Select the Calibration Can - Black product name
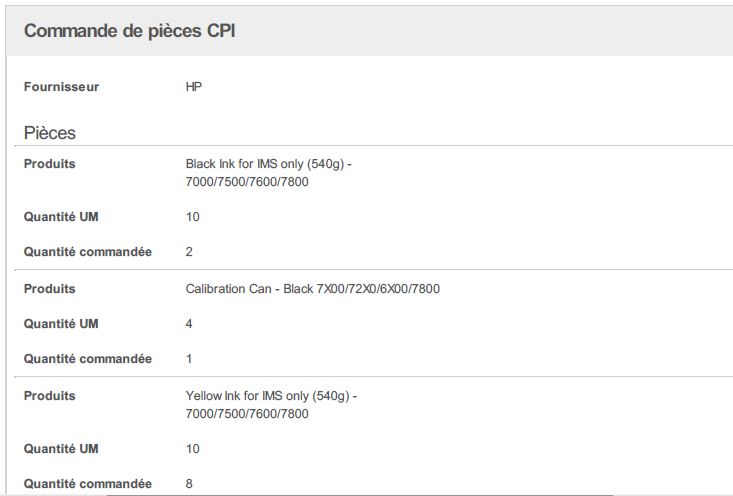 [312, 289]
